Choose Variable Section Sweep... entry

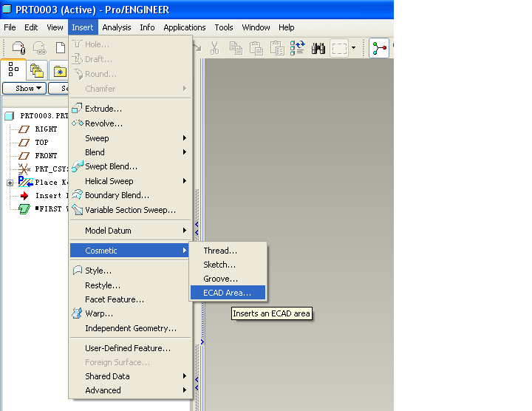click(130, 210)
